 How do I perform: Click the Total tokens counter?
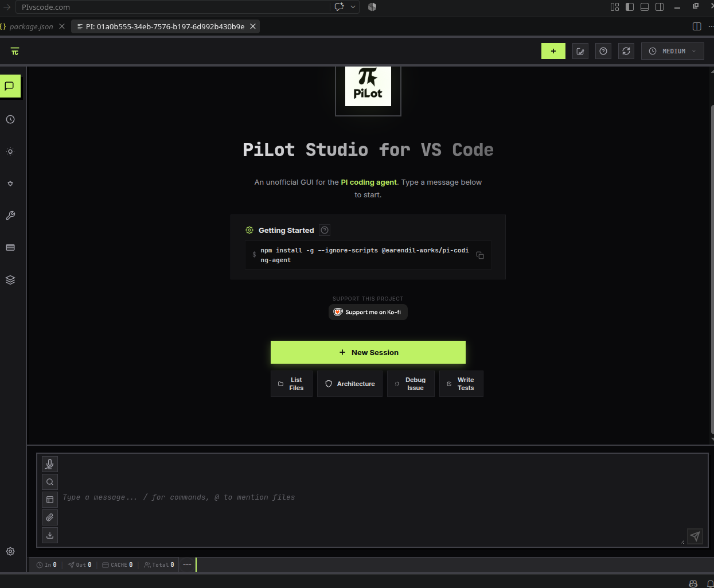click(159, 565)
